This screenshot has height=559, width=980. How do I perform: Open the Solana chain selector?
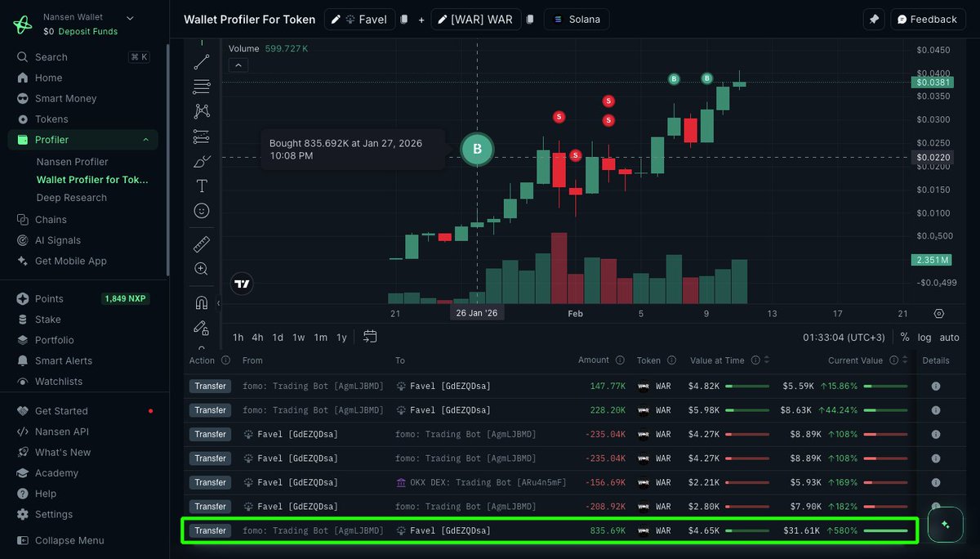(577, 20)
